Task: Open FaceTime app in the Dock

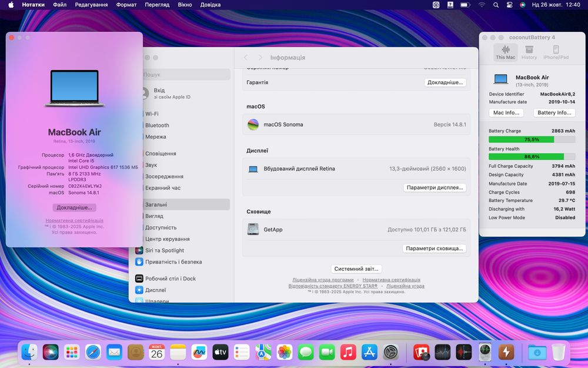Action: (326, 352)
